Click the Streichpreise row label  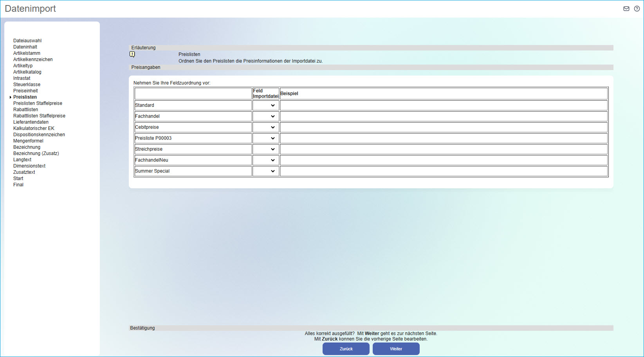tap(149, 149)
